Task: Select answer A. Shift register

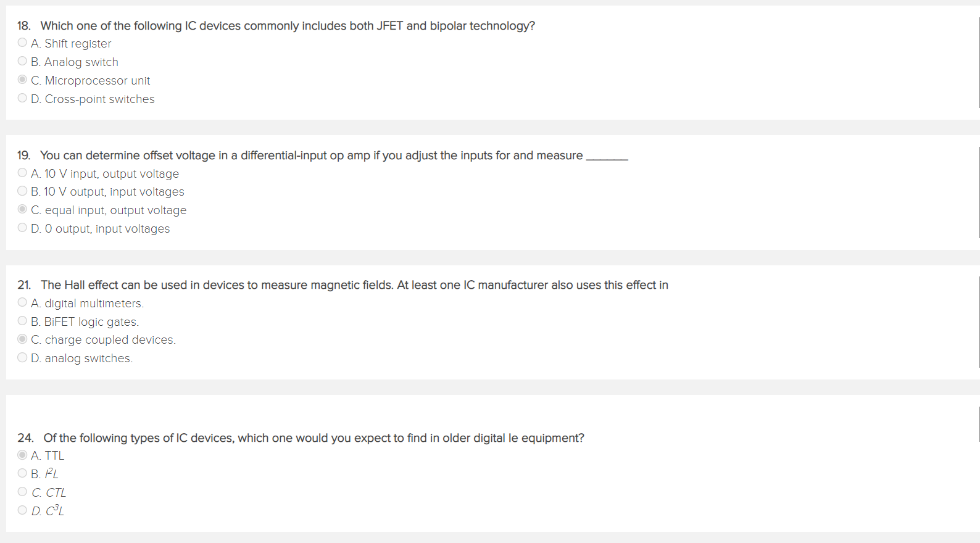Action: [22, 43]
